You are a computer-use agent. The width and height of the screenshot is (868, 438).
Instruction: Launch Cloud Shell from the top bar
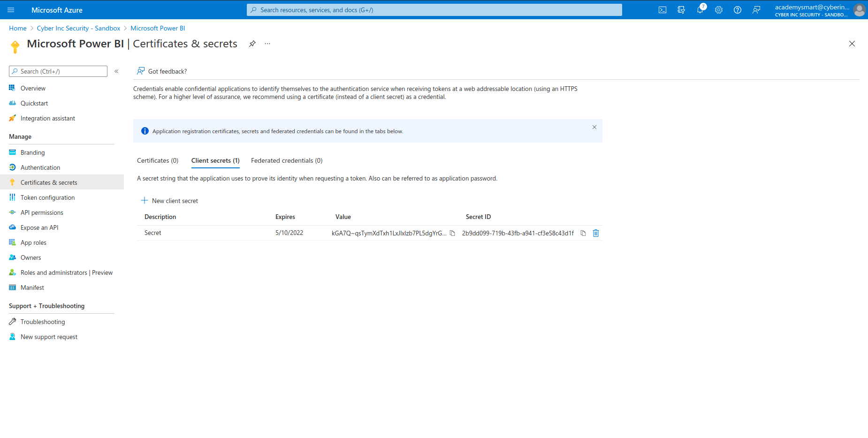662,10
